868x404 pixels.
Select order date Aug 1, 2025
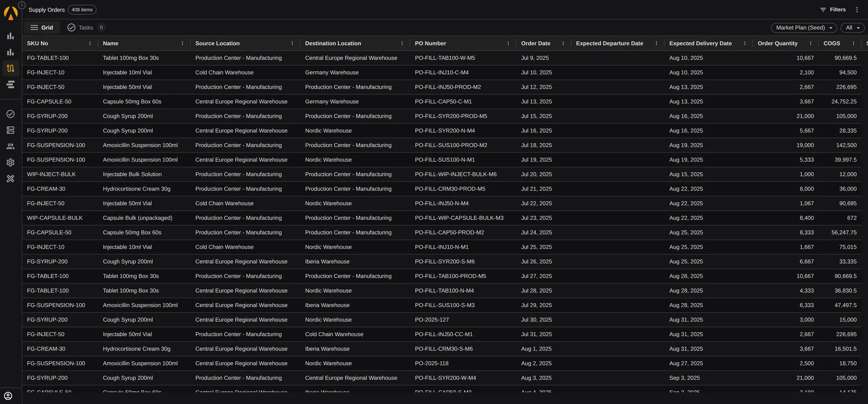click(x=536, y=349)
